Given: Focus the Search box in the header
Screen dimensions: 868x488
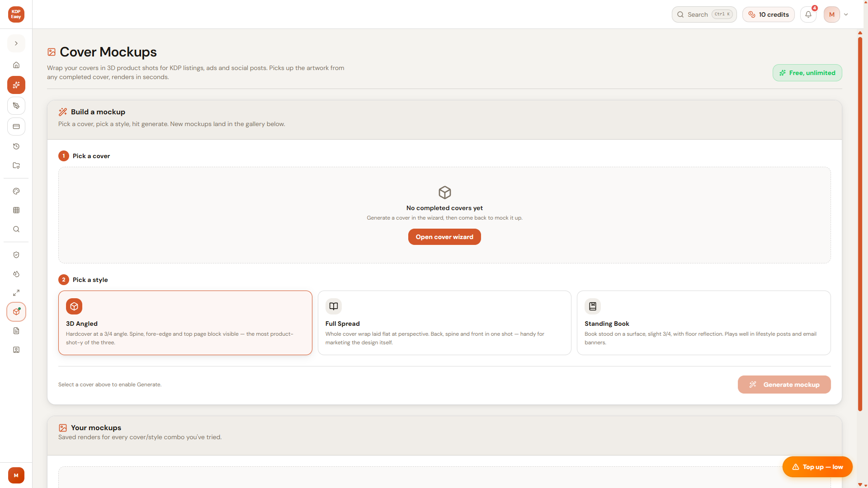Looking at the screenshot, I should [704, 14].
